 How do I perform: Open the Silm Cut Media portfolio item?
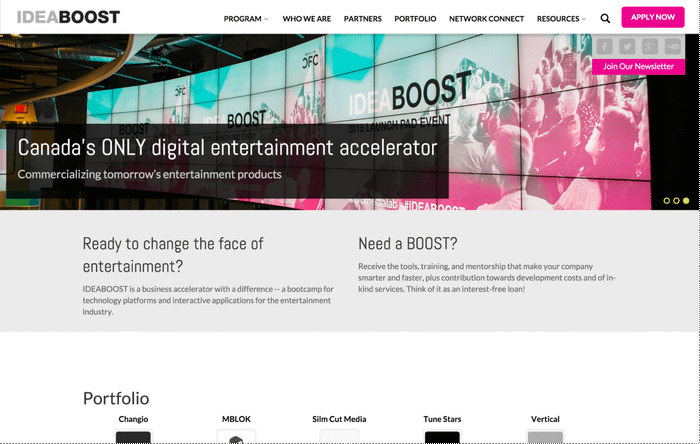click(339, 419)
